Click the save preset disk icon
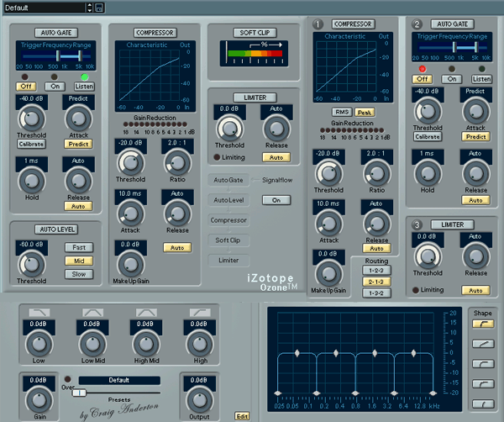The height and width of the screenshot is (422, 504). pyautogui.click(x=99, y=8)
